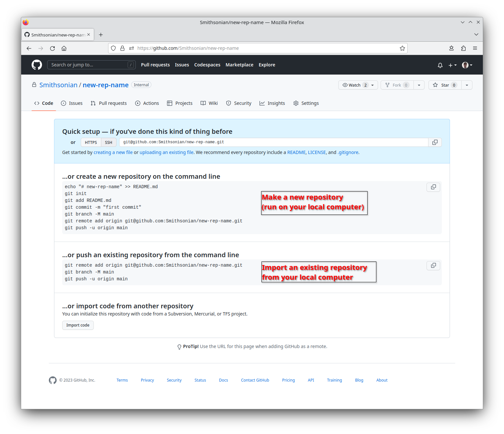
Task: Bookmark this page with the star
Action: pos(402,48)
